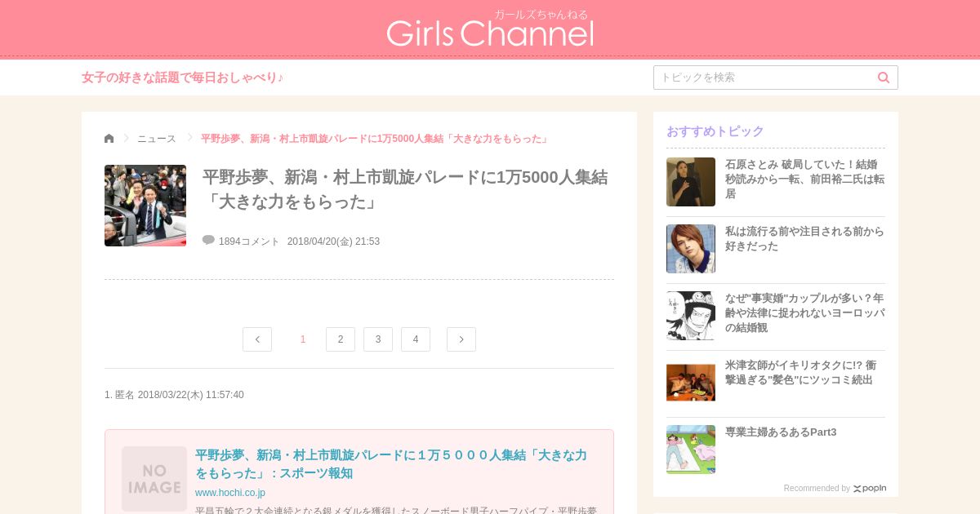Viewport: 980px width, 514px height.
Task: Click the comment bubble icon next to 1894コメント
Action: 208,240
